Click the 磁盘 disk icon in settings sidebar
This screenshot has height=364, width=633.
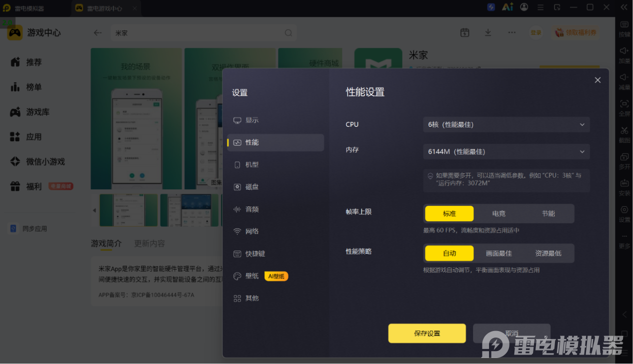237,187
